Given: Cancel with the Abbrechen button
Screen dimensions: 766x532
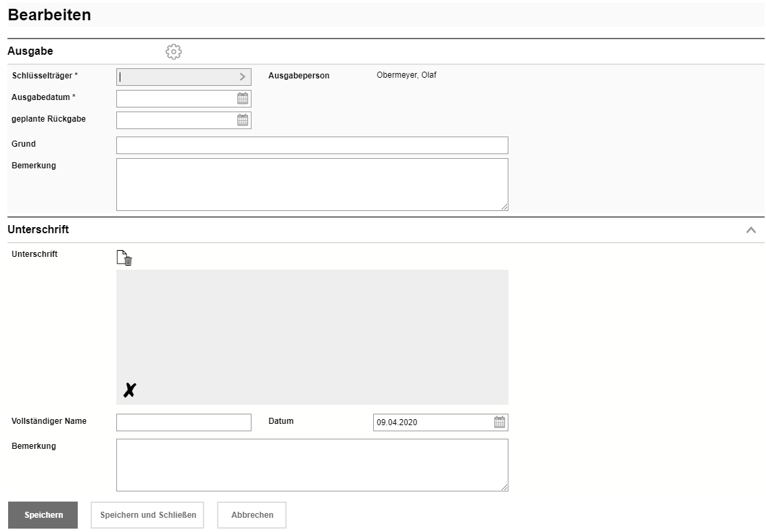Looking at the screenshot, I should pyautogui.click(x=252, y=515).
